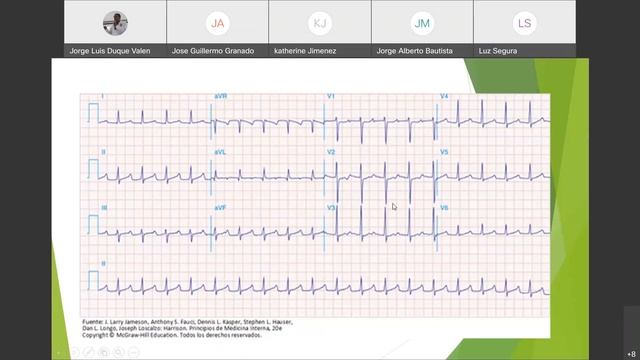
Task: Click the name label Jose Guillermo Granado
Action: 213,51
